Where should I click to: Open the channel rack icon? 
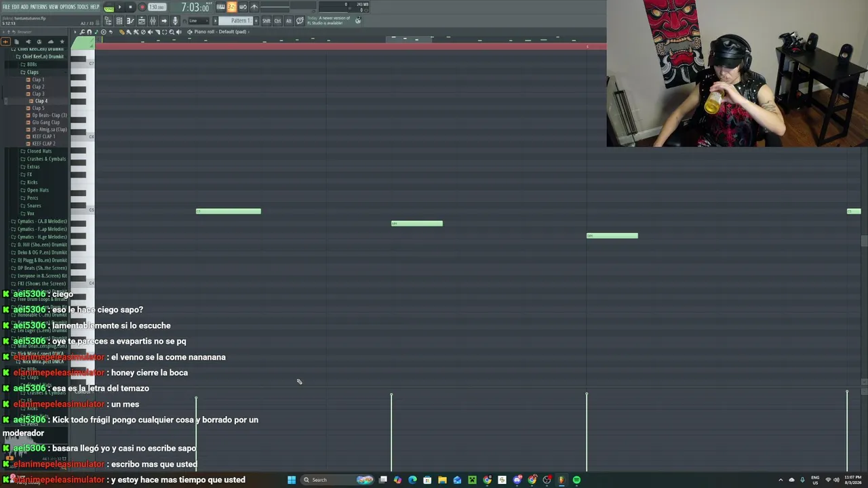[119, 21]
